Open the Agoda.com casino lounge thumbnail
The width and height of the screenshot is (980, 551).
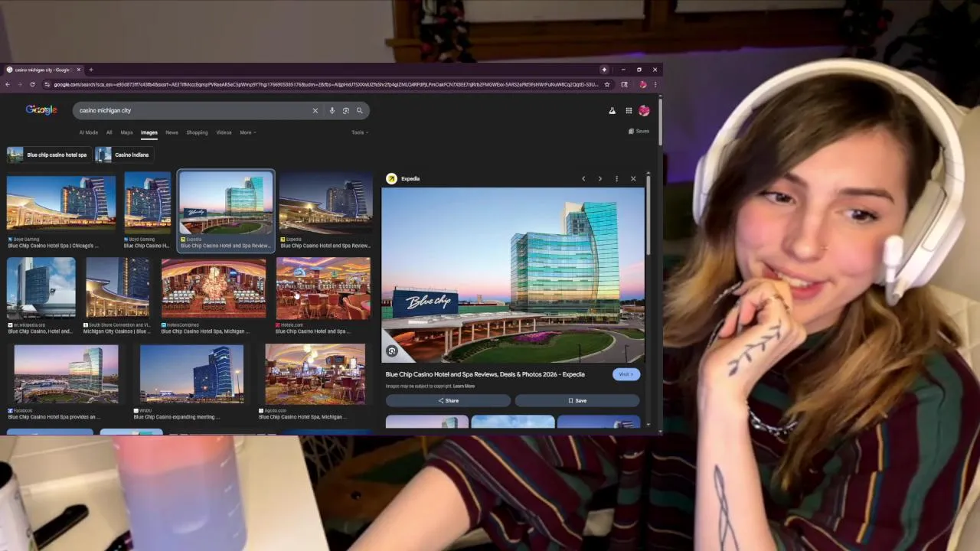tap(315, 374)
